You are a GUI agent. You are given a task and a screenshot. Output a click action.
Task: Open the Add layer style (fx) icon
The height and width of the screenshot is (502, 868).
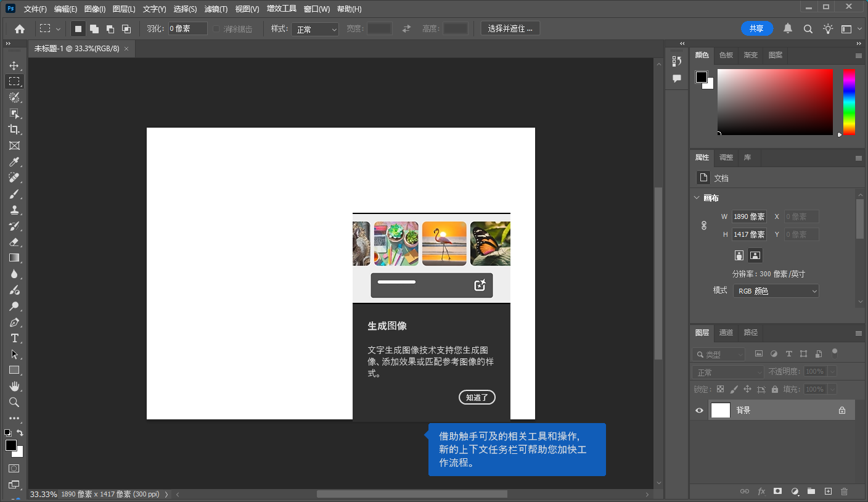click(x=761, y=492)
